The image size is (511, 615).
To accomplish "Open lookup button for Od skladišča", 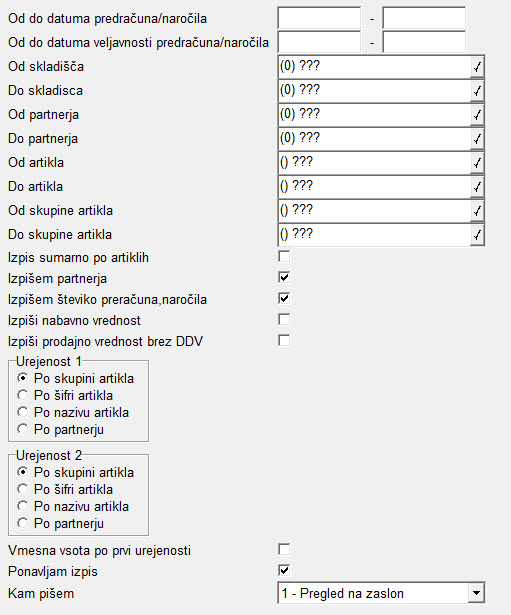I will [477, 67].
